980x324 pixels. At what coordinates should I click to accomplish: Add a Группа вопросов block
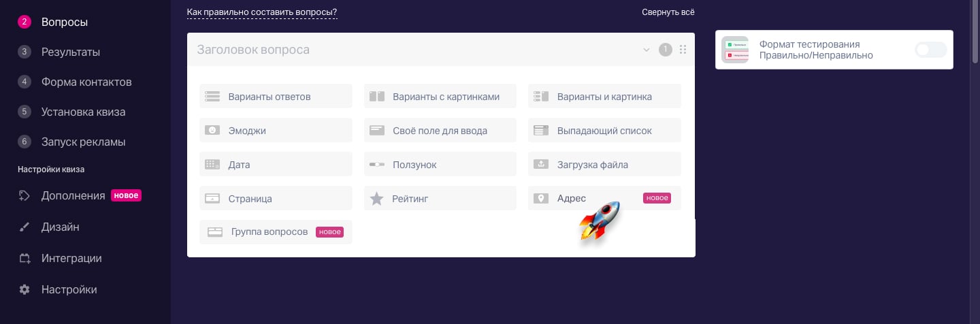point(276,232)
